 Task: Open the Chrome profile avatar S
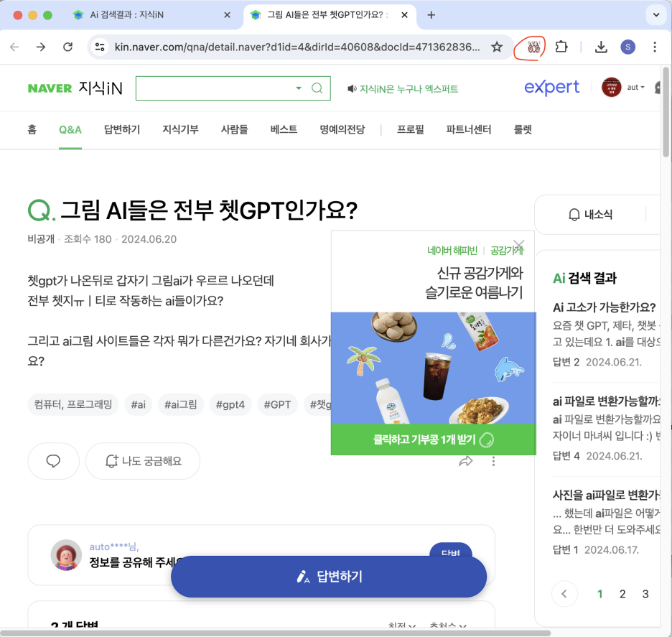click(628, 47)
